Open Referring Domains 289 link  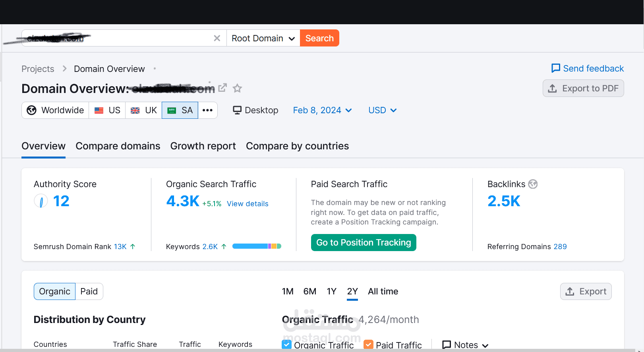[x=560, y=247]
